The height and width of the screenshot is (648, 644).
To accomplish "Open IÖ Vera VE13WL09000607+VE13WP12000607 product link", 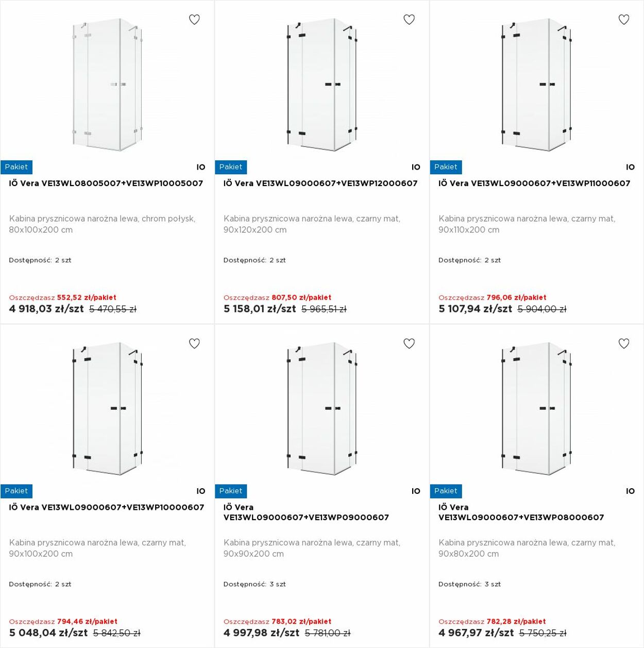I will click(x=320, y=184).
